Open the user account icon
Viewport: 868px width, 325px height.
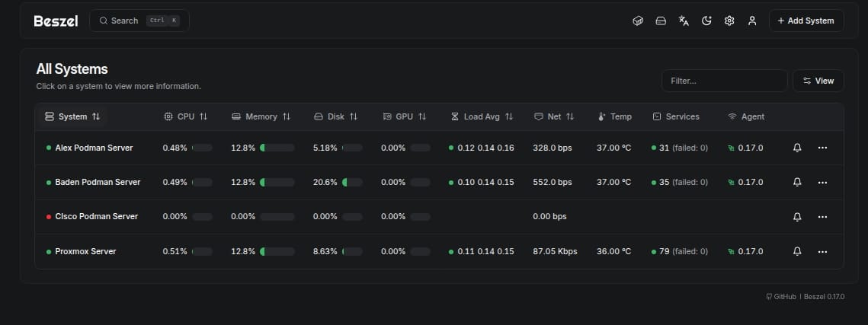(752, 21)
